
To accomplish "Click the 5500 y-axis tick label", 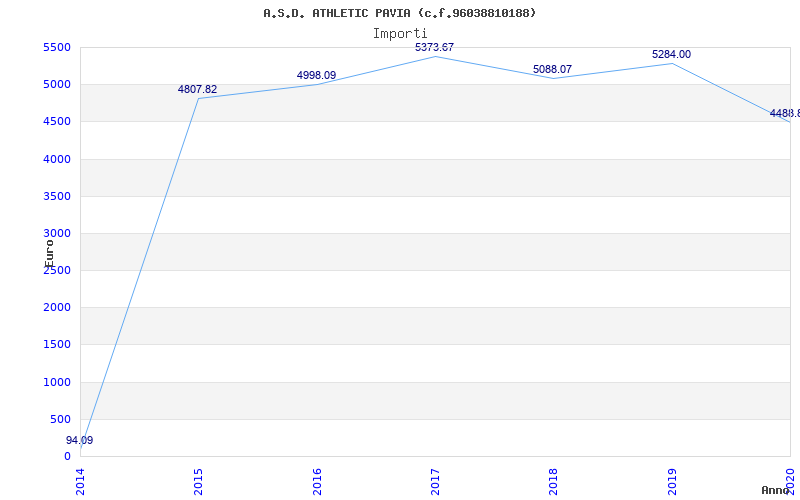I will (x=57, y=47).
